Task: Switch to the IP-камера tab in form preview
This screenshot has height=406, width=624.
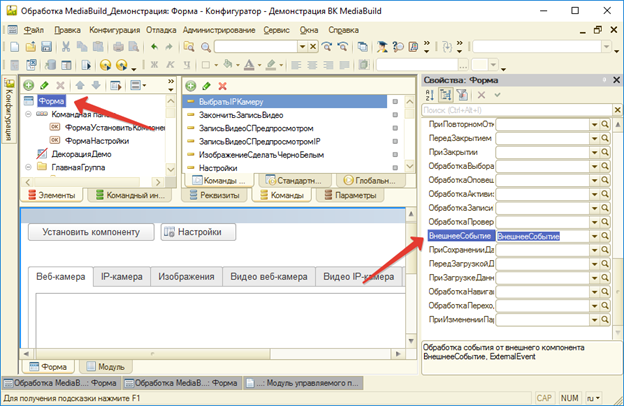Action: pyautogui.click(x=120, y=277)
